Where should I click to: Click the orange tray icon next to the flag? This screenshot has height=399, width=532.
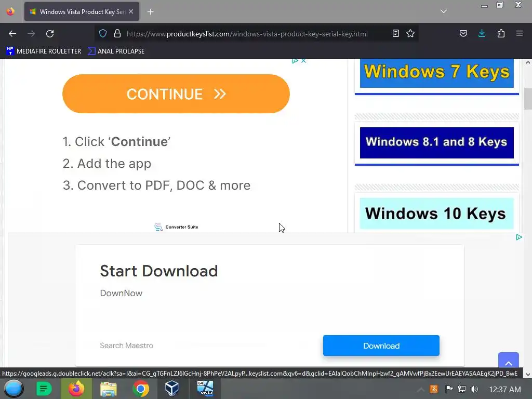434,389
